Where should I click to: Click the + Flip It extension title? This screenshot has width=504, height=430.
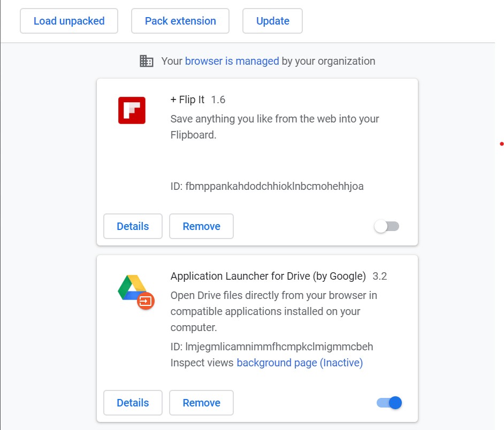[187, 99]
